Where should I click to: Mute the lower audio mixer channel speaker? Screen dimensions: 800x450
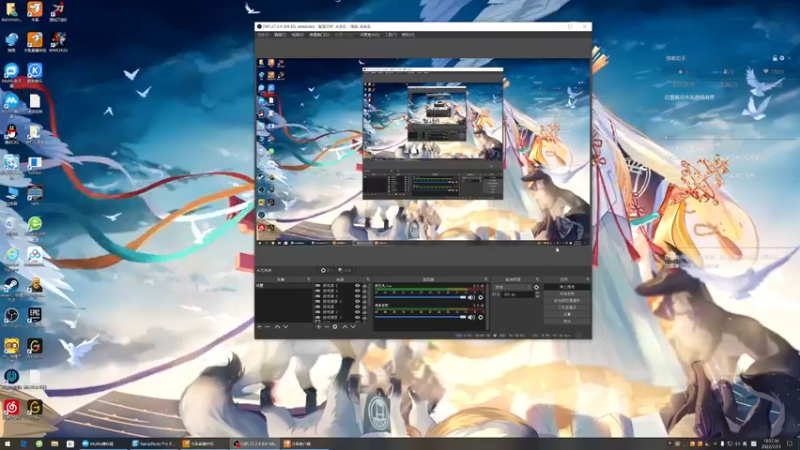[471, 317]
